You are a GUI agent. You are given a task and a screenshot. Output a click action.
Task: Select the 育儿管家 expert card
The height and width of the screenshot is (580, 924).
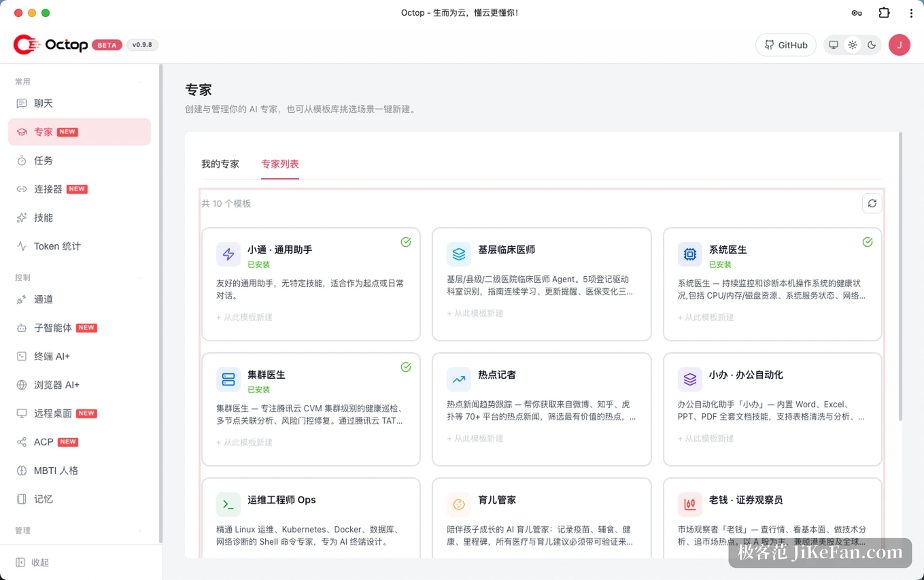542,518
